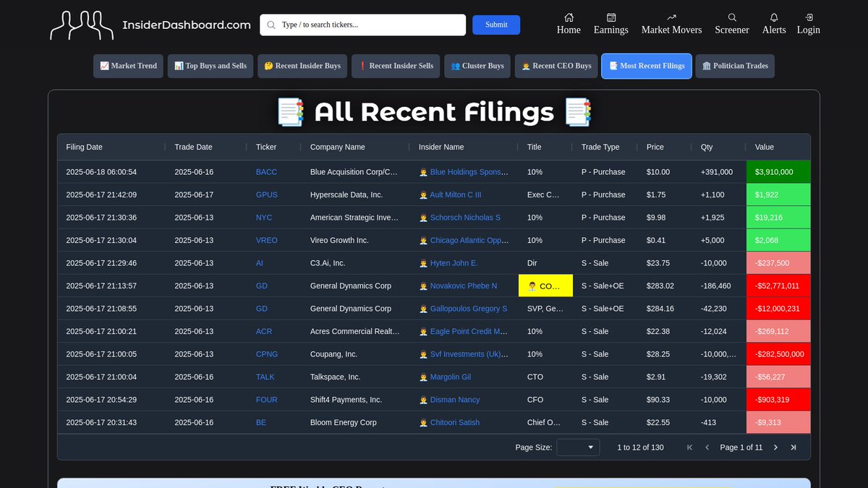
Task: Open Earnings calendar icon
Action: [611, 17]
